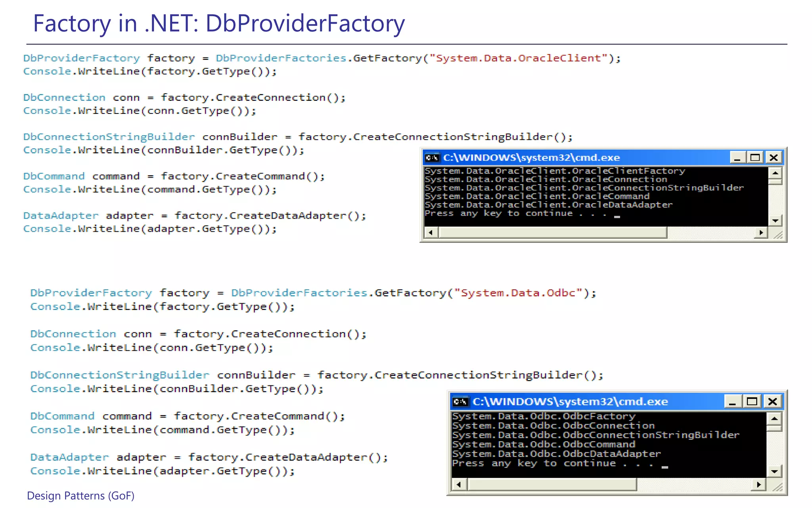Click the resize grip of the Odbc console window
The image size is (812, 508).
tap(778, 487)
